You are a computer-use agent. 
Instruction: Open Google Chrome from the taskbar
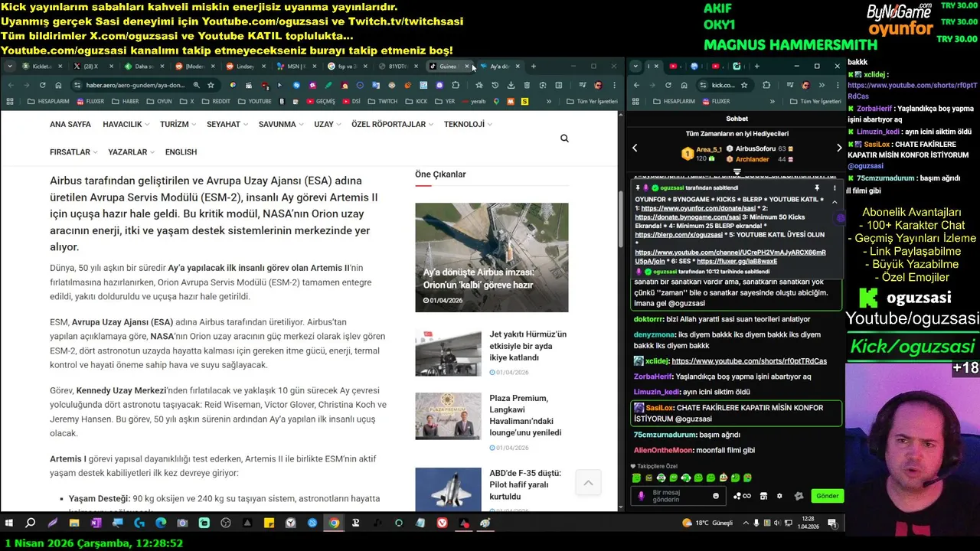tap(334, 523)
